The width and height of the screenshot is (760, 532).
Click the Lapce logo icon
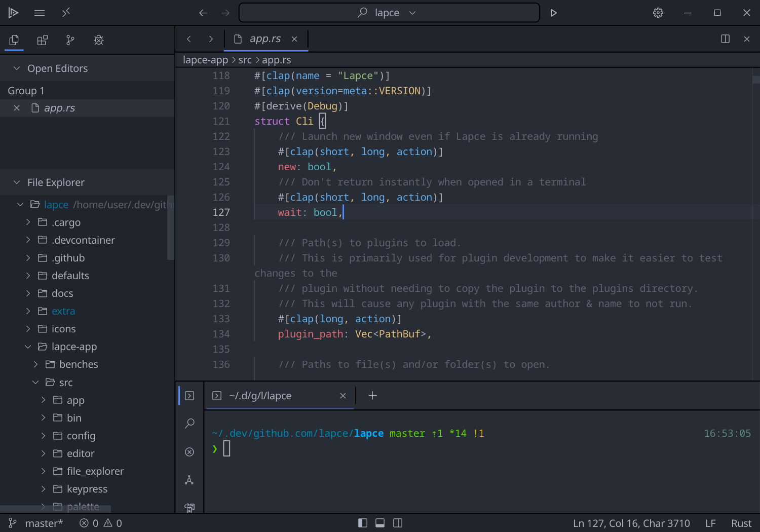14,13
